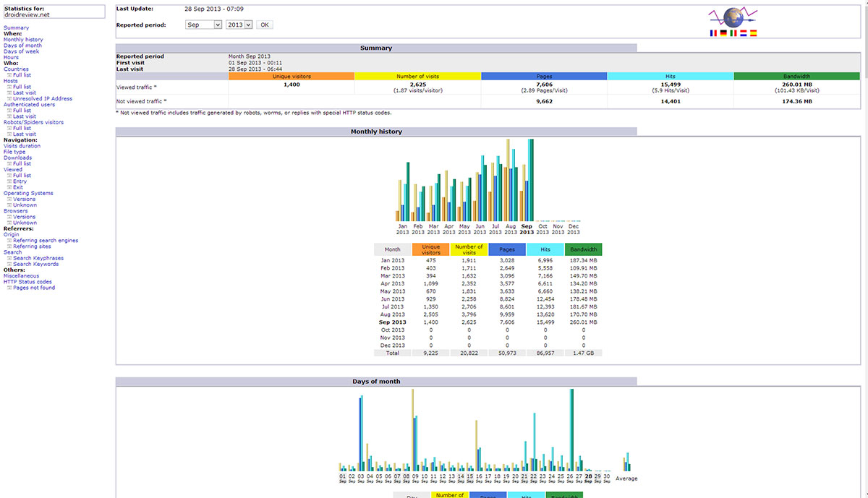Click the Average label in Days of month chart
This screenshot has height=498, width=868.
point(626,478)
